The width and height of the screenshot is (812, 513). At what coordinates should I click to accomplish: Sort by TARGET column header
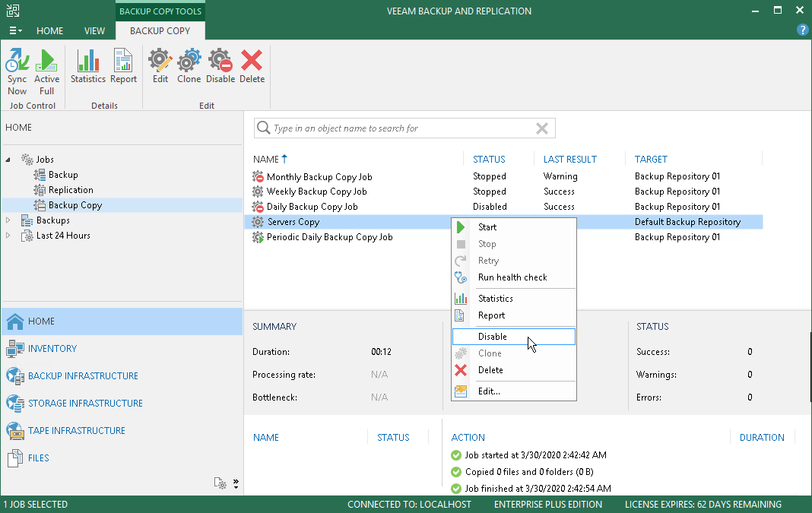(x=651, y=160)
